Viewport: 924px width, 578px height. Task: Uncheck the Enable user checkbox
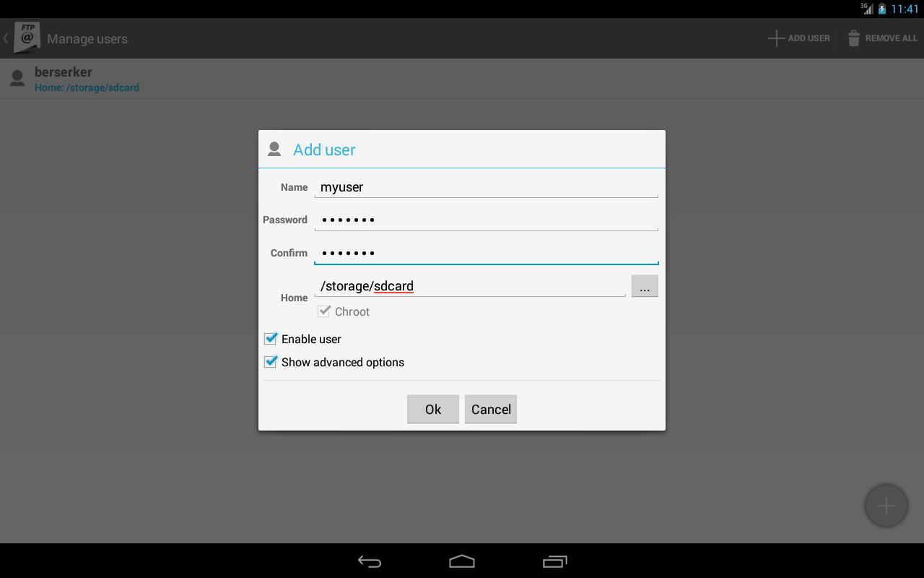(271, 339)
